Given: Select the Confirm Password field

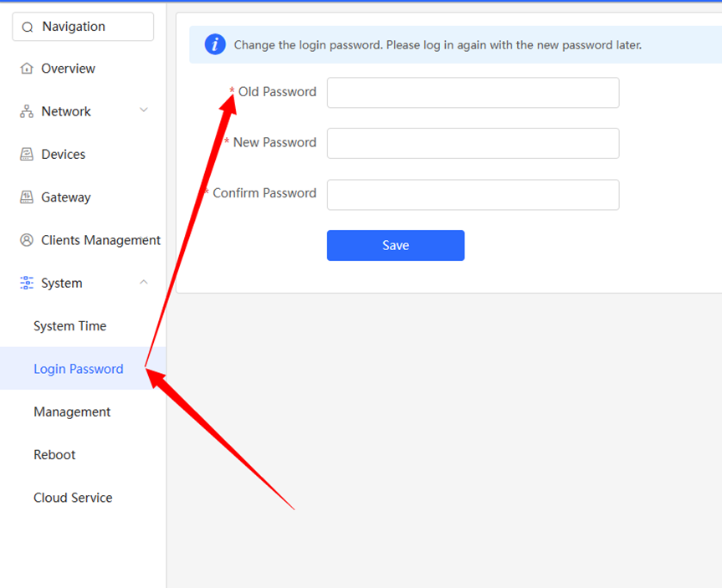Looking at the screenshot, I should point(473,195).
